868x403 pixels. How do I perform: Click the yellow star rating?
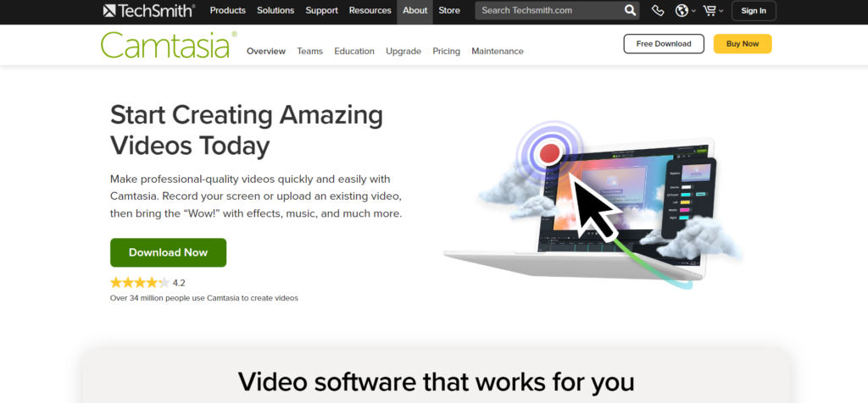140,283
